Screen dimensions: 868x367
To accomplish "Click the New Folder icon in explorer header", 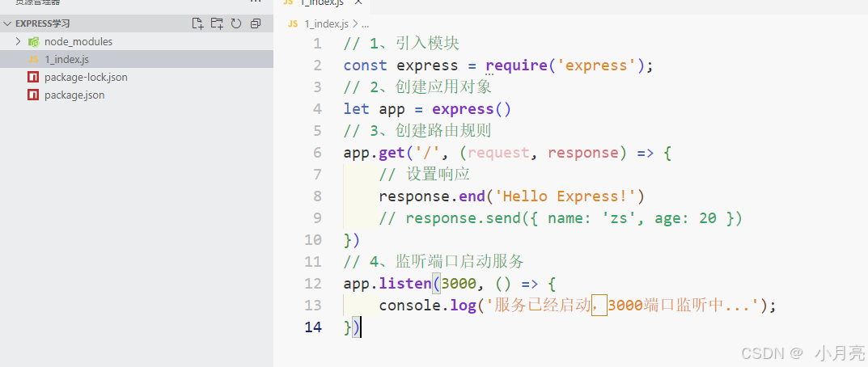I will (217, 23).
